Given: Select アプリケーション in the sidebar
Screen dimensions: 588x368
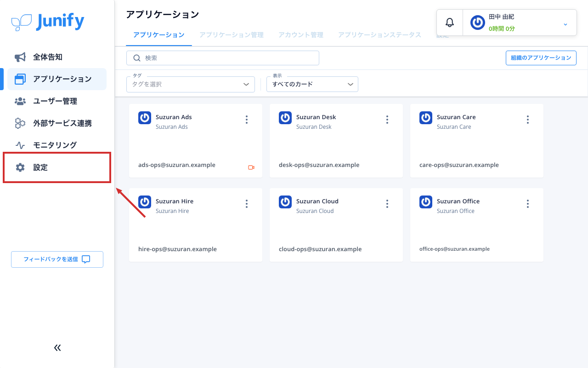Looking at the screenshot, I should (57, 79).
